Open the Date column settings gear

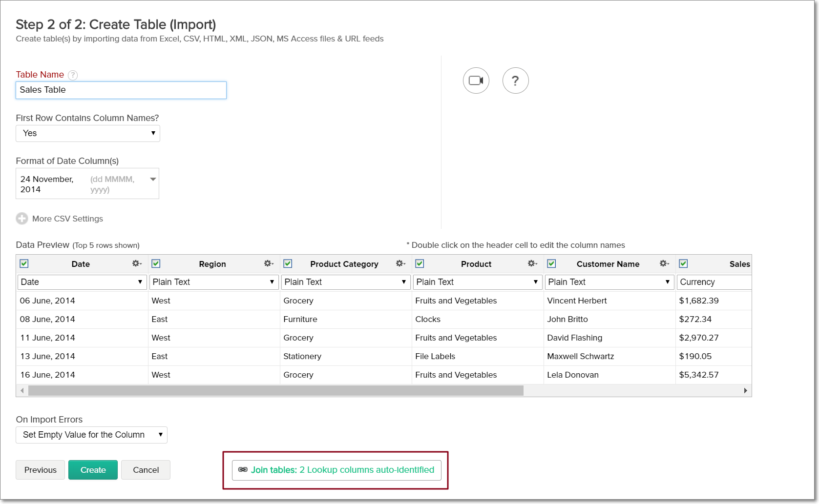point(137,263)
